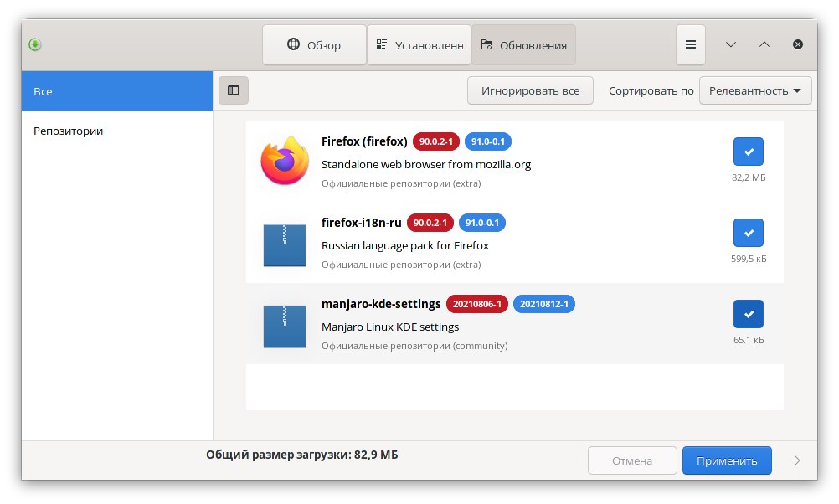This screenshot has height=504, width=839.
Task: Click the Общий размер загрузки total label
Action: click(301, 455)
